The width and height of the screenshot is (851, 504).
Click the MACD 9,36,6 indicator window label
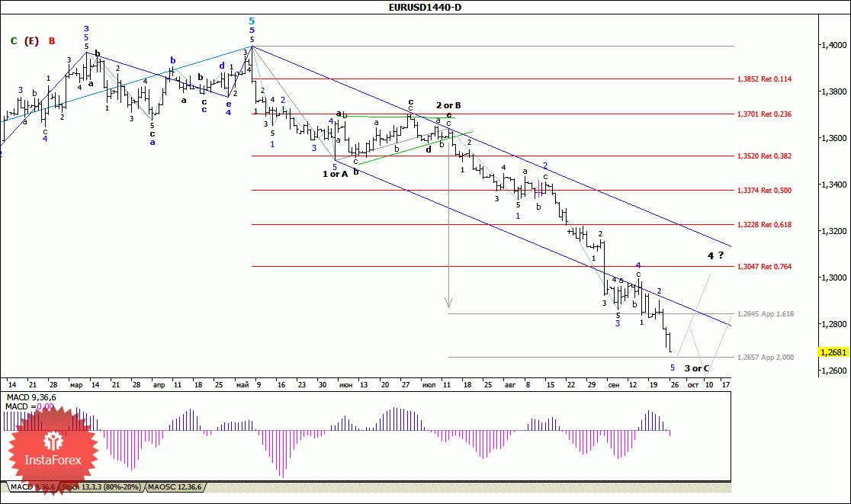(31, 398)
